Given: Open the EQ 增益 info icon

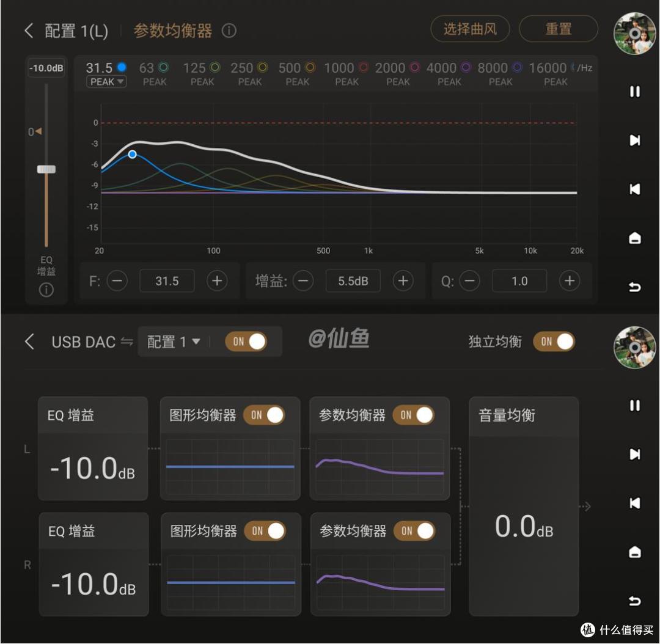Looking at the screenshot, I should [46, 290].
